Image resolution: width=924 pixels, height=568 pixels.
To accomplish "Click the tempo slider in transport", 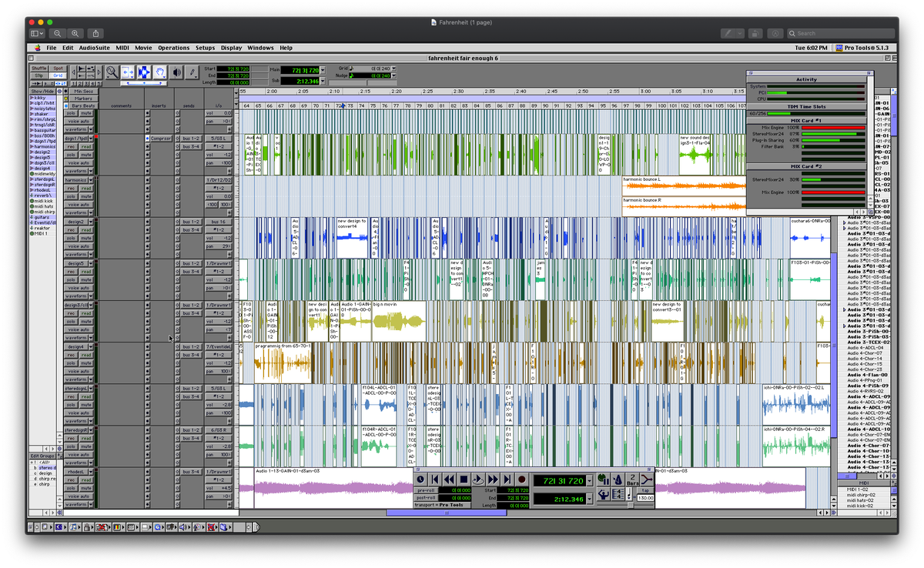I will [x=631, y=505].
